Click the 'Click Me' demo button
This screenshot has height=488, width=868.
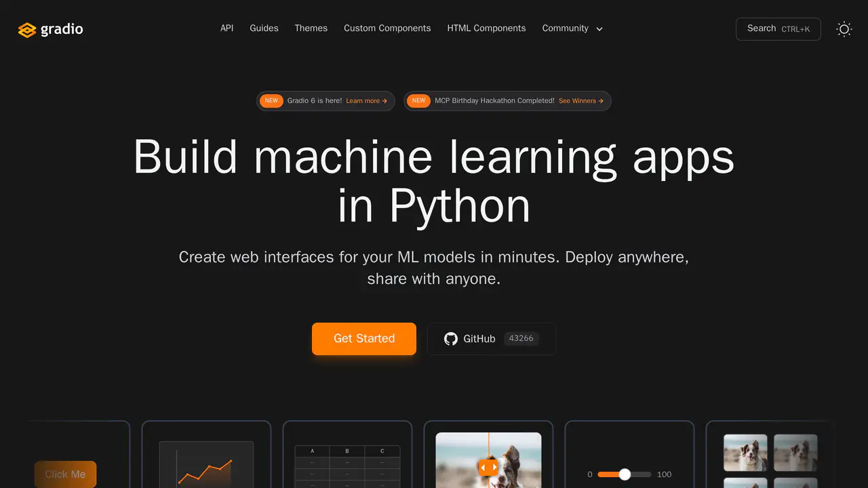(x=65, y=474)
